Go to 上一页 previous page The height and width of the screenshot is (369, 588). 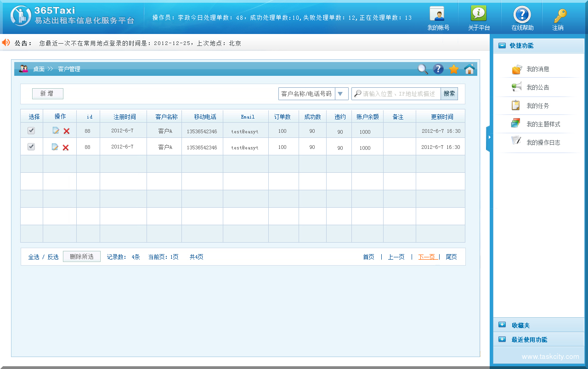[x=396, y=257]
